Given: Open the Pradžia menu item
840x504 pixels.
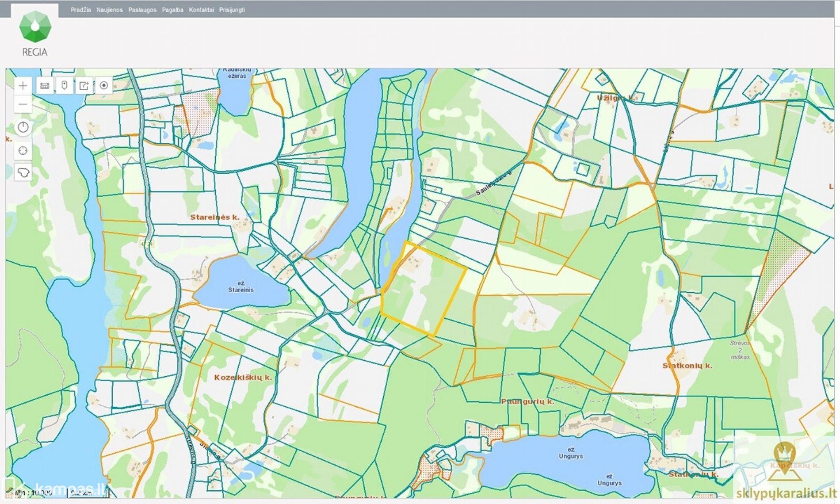Looking at the screenshot, I should (80, 10).
